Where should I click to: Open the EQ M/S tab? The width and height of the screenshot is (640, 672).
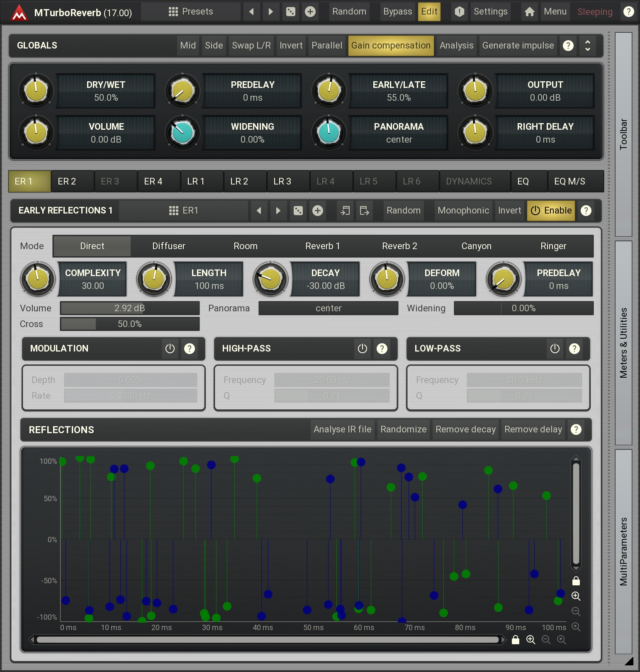pos(569,182)
